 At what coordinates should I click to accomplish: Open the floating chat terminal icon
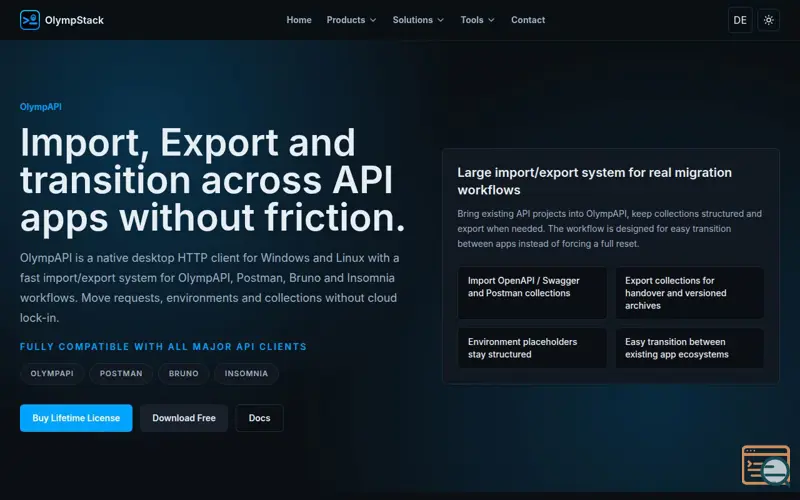[x=766, y=465]
